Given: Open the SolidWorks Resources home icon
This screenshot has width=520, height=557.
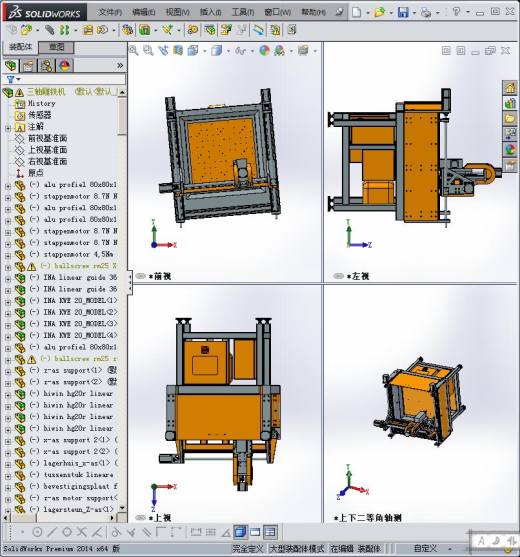Looking at the screenshot, I should coord(510,87).
